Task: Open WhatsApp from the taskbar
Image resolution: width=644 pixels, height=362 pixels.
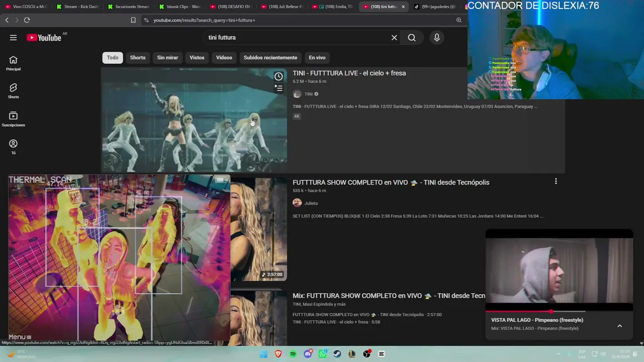Action: tap(323, 354)
